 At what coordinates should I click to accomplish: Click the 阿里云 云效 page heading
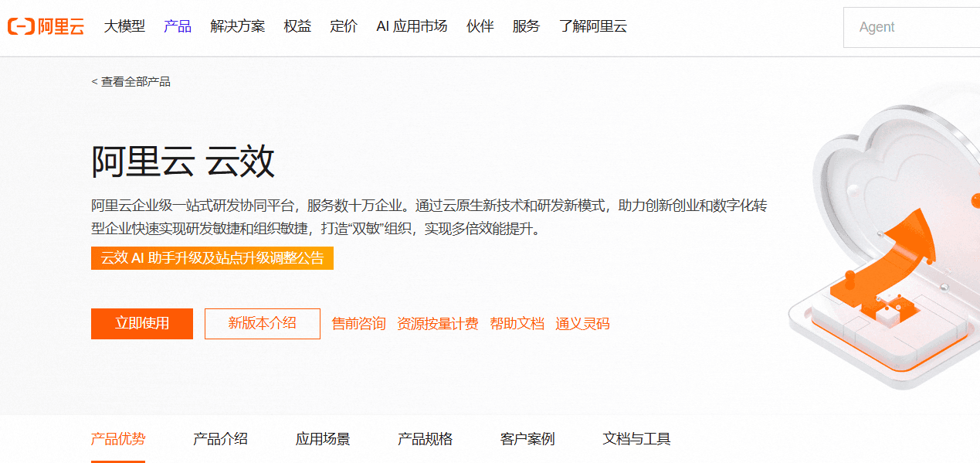[183, 162]
